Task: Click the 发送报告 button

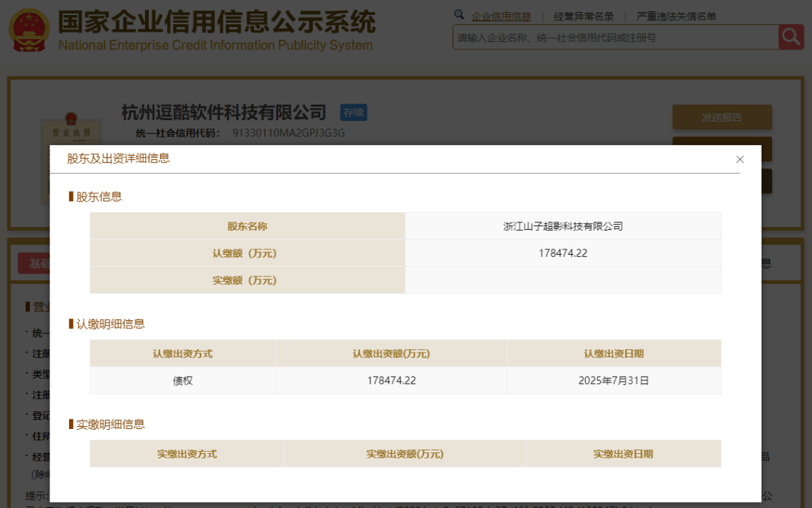Action: pos(721,117)
